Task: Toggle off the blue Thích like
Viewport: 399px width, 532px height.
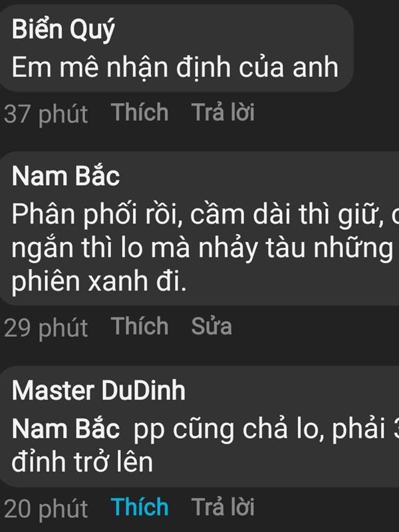Action: click(x=140, y=507)
